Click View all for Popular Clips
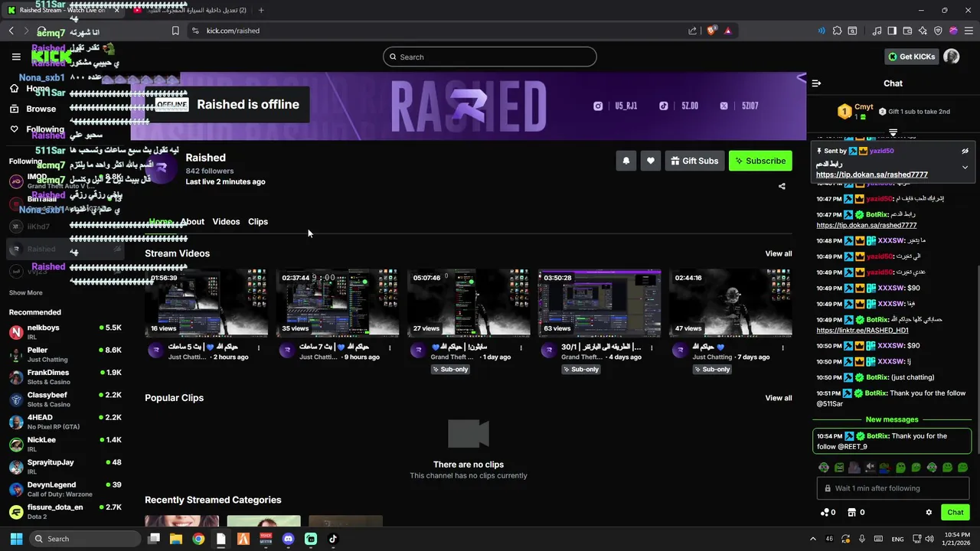This screenshot has height=551, width=980. 779,398
